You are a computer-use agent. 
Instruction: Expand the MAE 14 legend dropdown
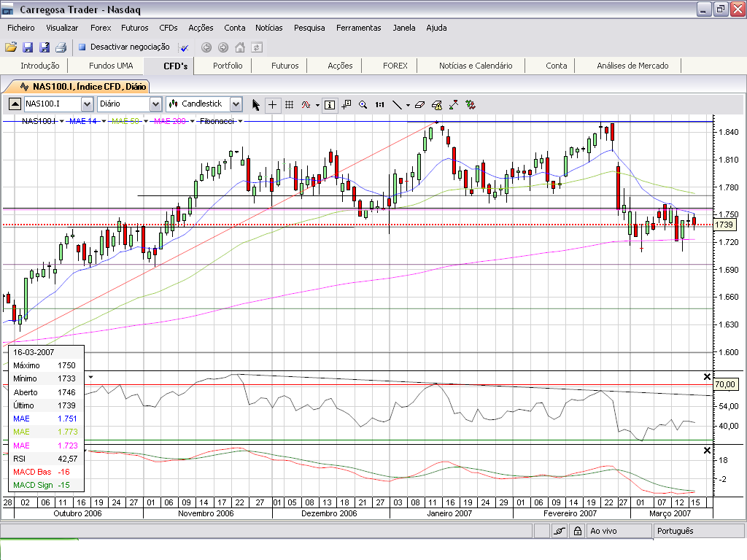(104, 122)
